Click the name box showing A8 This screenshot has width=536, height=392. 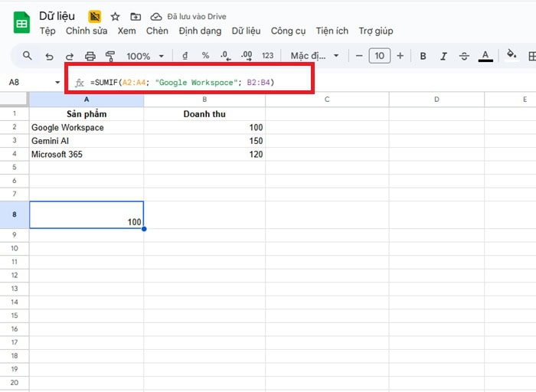(x=29, y=82)
